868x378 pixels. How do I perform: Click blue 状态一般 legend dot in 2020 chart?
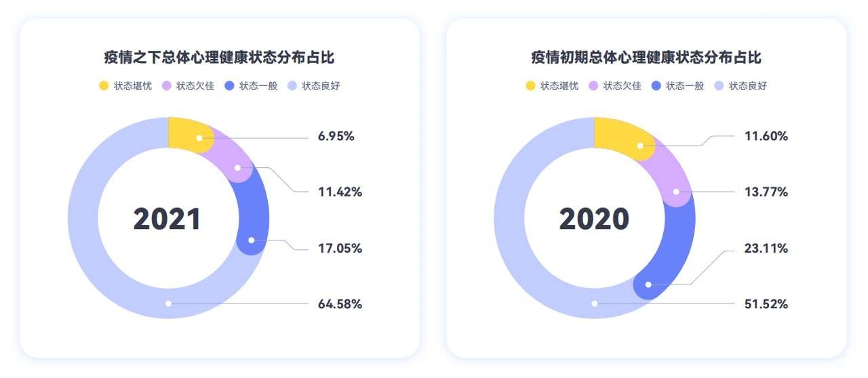click(x=656, y=86)
